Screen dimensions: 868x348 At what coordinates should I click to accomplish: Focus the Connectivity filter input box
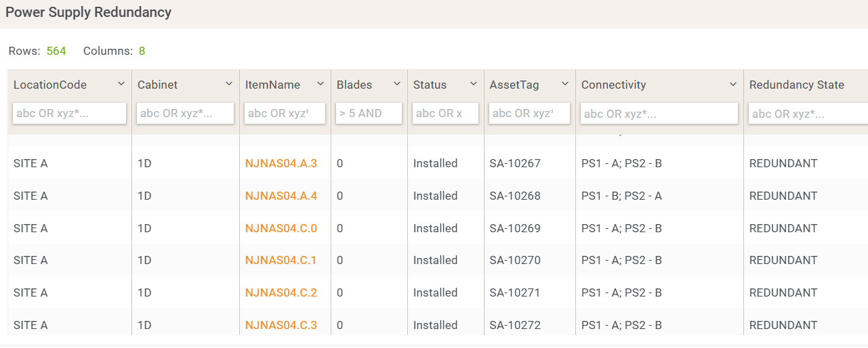tap(659, 113)
